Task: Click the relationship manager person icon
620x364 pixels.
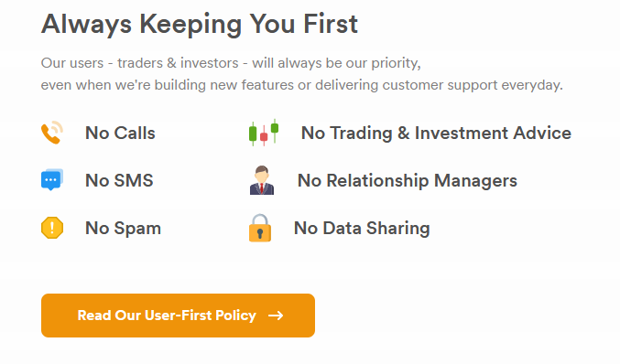Action: [x=261, y=180]
